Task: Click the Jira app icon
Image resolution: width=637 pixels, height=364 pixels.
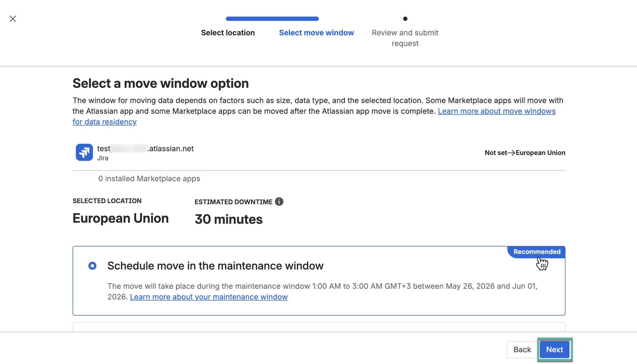Action: pyautogui.click(x=84, y=152)
